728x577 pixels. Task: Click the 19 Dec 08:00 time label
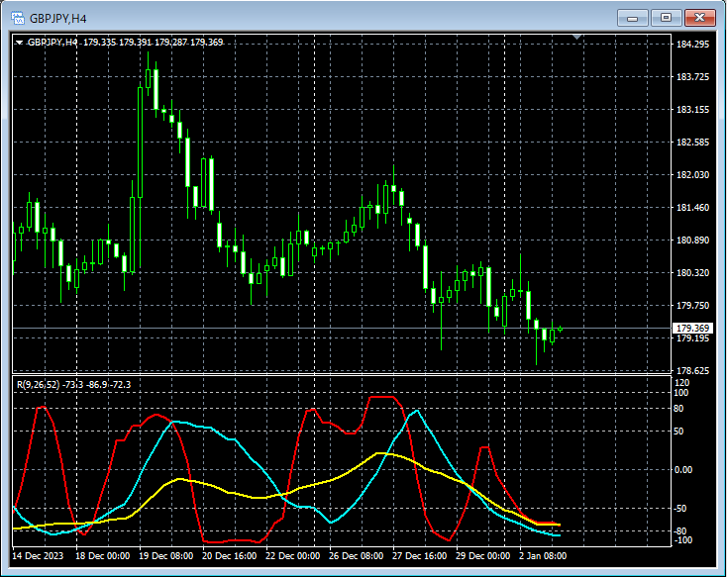[x=165, y=555]
